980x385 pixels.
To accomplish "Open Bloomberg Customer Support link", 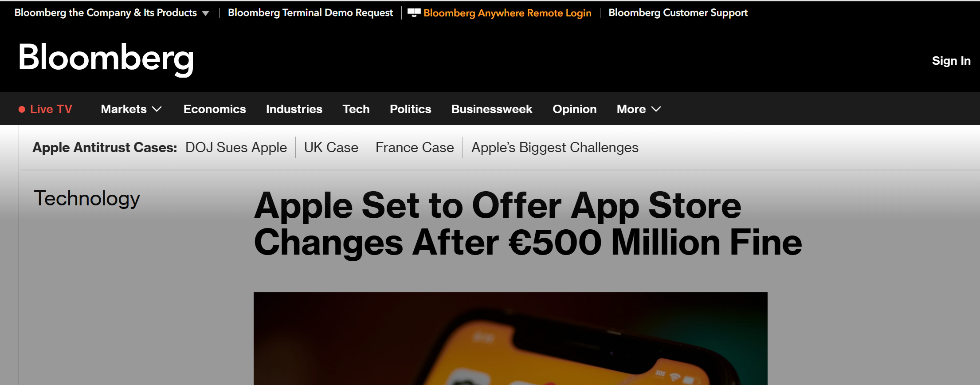I will click(x=678, y=13).
